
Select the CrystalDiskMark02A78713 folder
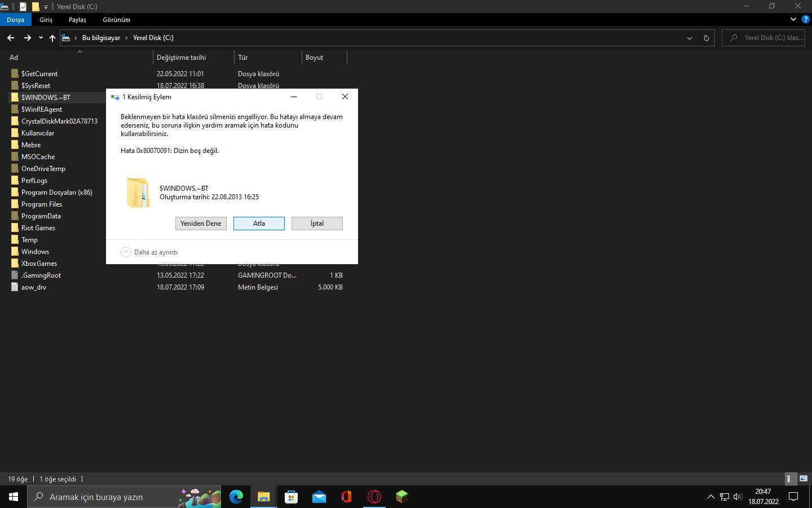pos(59,121)
